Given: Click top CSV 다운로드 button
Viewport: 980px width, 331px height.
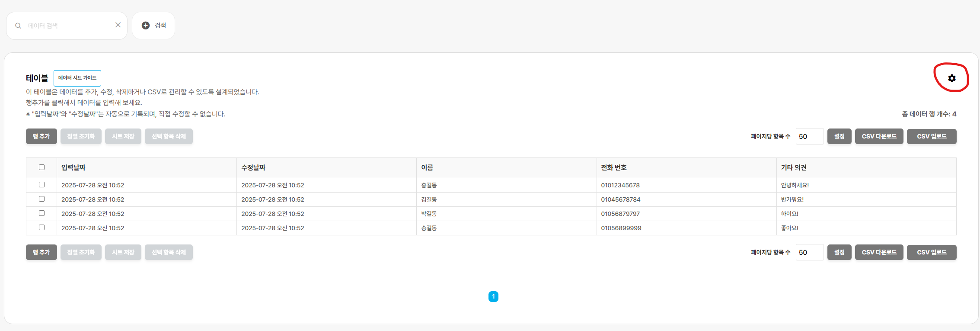Looking at the screenshot, I should [x=879, y=136].
